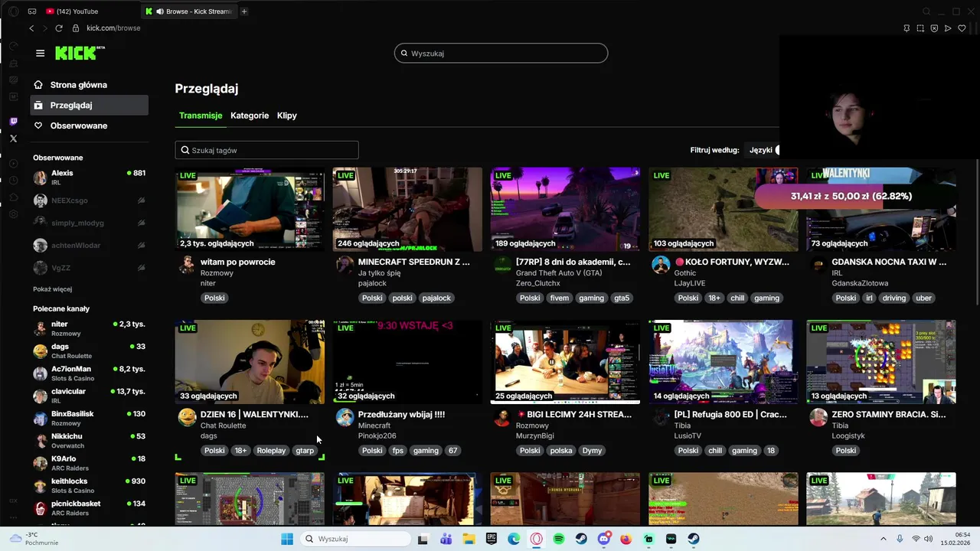
Task: Open the PL Refugia 800 ED thumbnail
Action: click(723, 362)
